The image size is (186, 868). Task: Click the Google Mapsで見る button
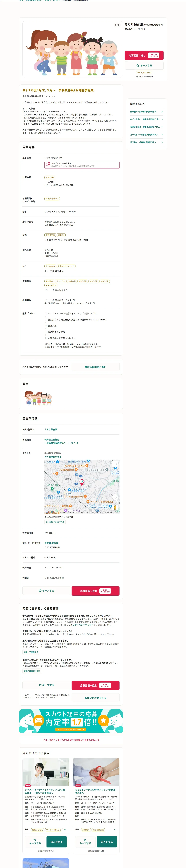[x=55, y=522]
